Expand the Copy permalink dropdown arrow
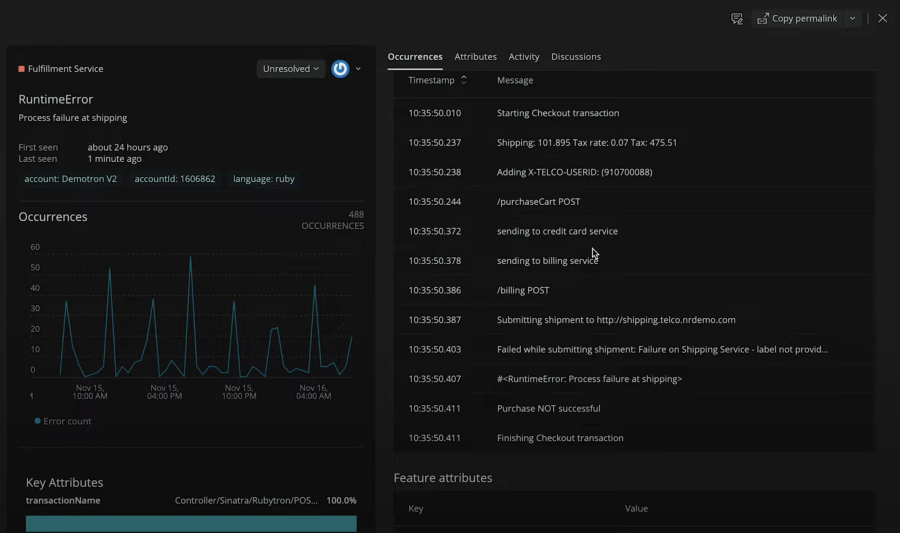 tap(852, 19)
